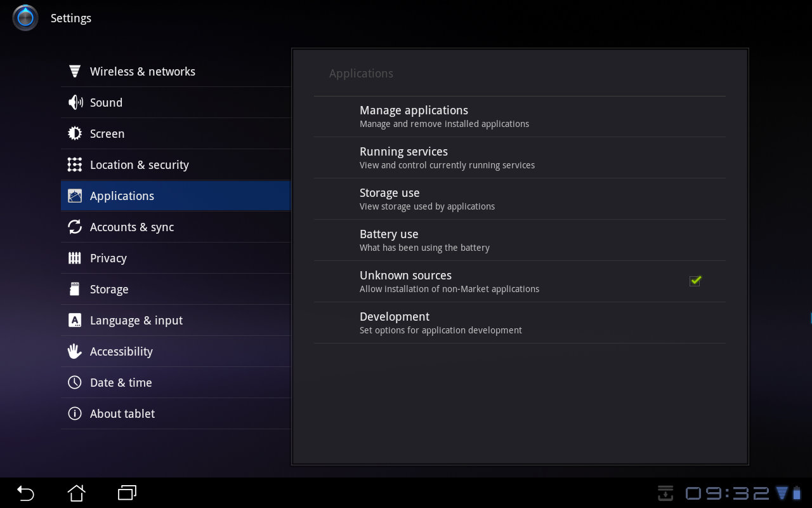Open Running services
The image size is (812, 508).
[520, 158]
